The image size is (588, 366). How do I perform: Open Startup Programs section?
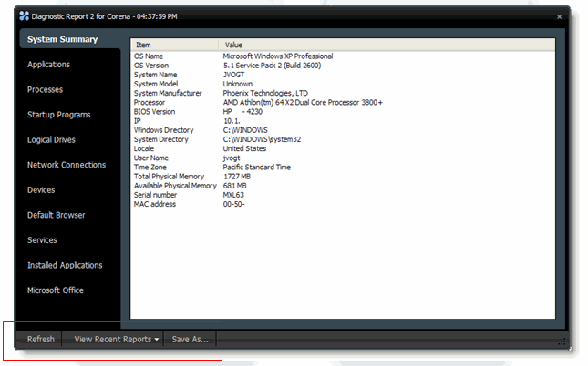(x=59, y=115)
